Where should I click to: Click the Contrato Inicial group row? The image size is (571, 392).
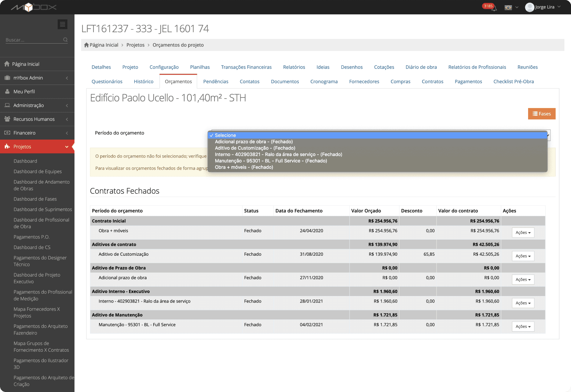pyautogui.click(x=318, y=221)
